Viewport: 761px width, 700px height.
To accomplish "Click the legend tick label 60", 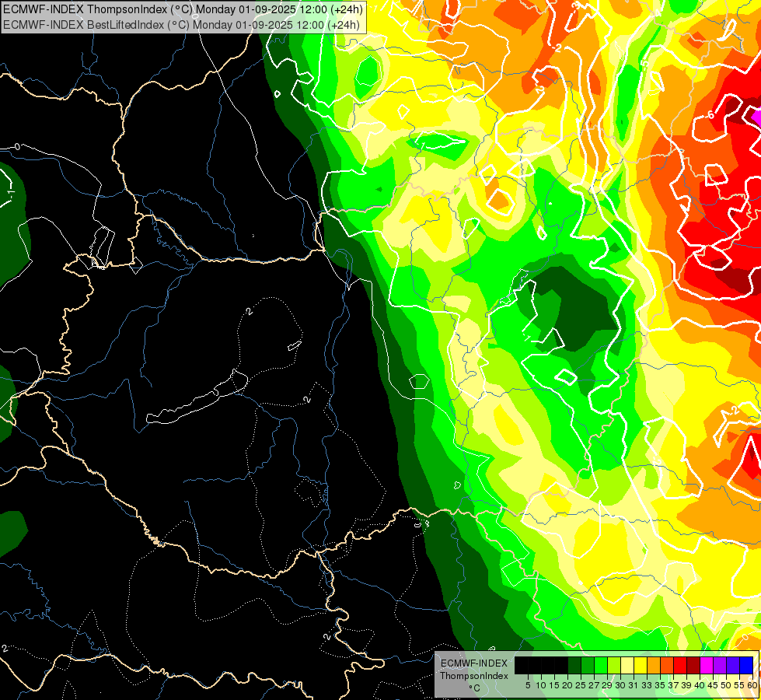I will coord(752,685).
